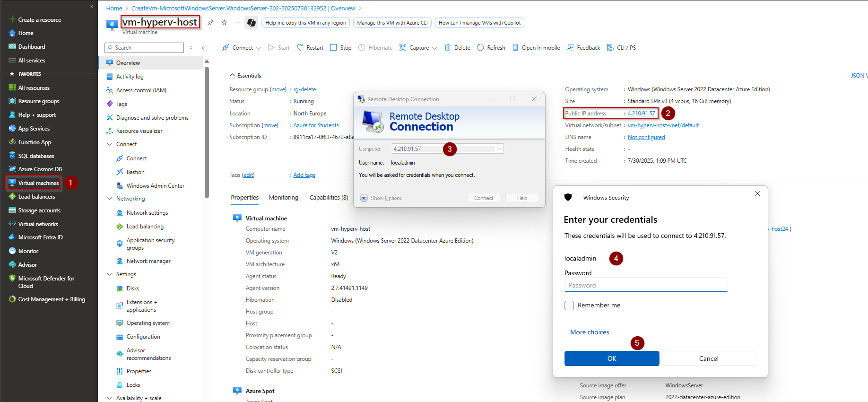Open Locks under Settings
The height and width of the screenshot is (402, 868).
coord(133,385)
